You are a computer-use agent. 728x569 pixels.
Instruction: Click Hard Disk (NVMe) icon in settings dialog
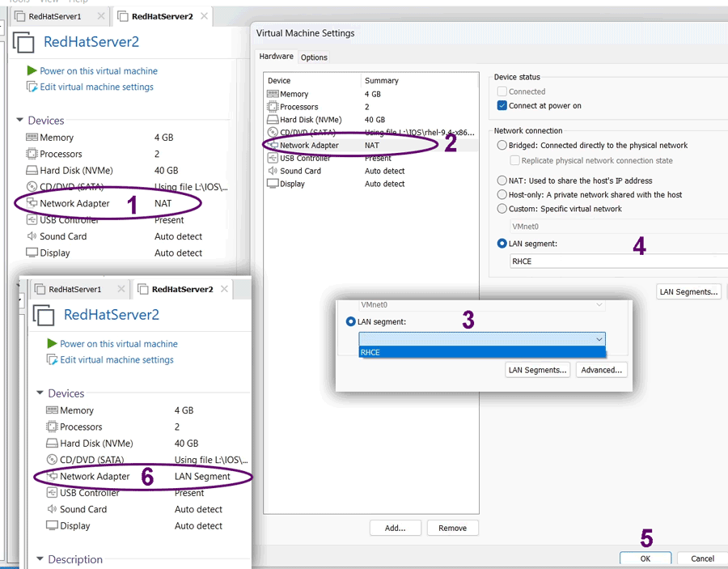click(x=273, y=119)
